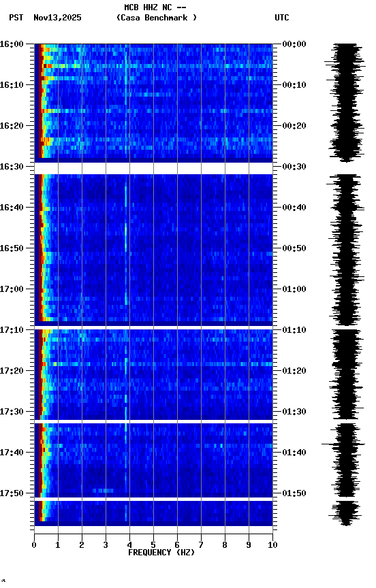Screen dimensions: 376x588
Task: Click the '16:00' PST time label
Action: click(12, 44)
